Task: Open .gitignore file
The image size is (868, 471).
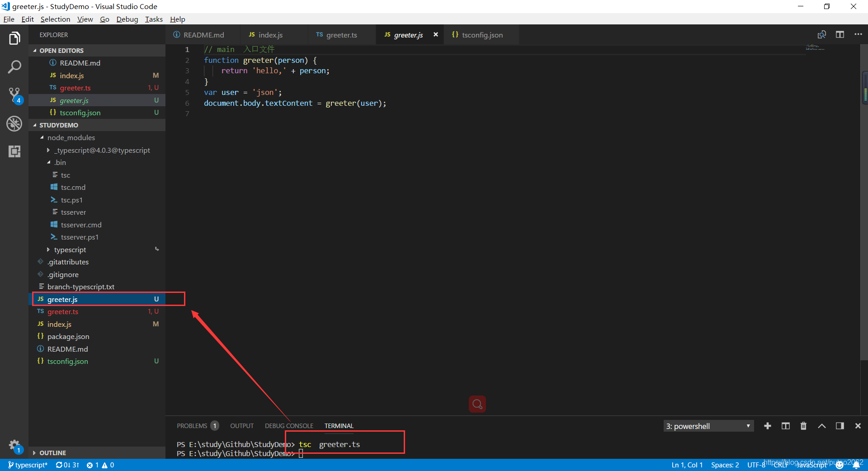Action: click(x=97, y=274)
